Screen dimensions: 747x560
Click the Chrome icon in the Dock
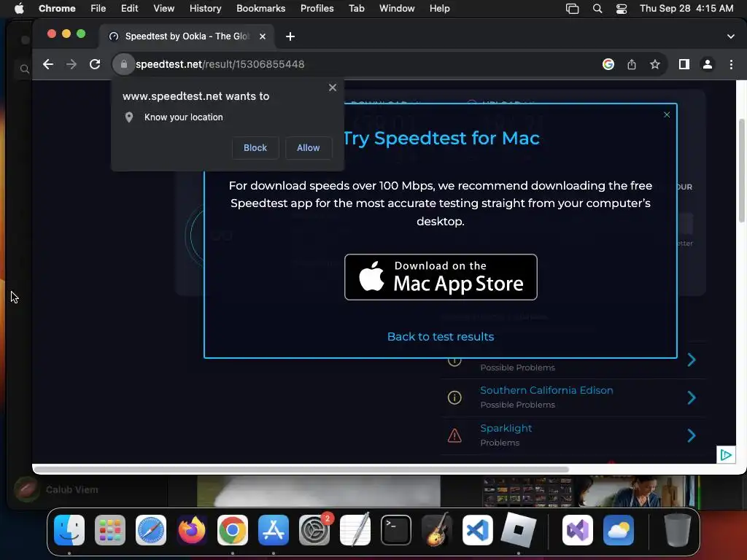233,530
